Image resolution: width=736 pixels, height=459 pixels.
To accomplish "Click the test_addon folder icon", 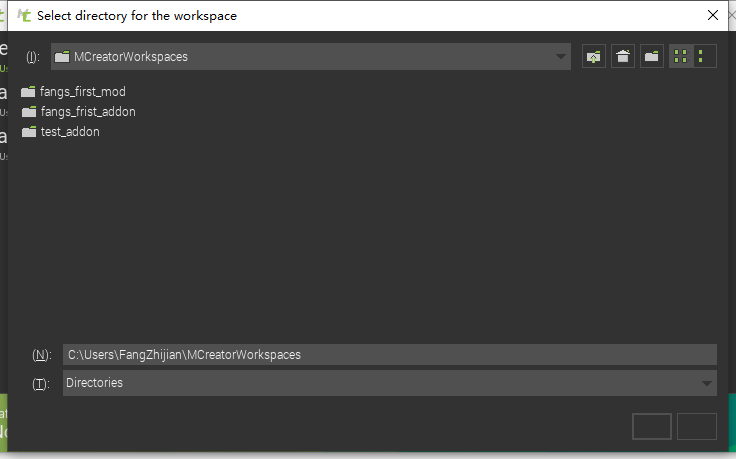I will [x=29, y=132].
